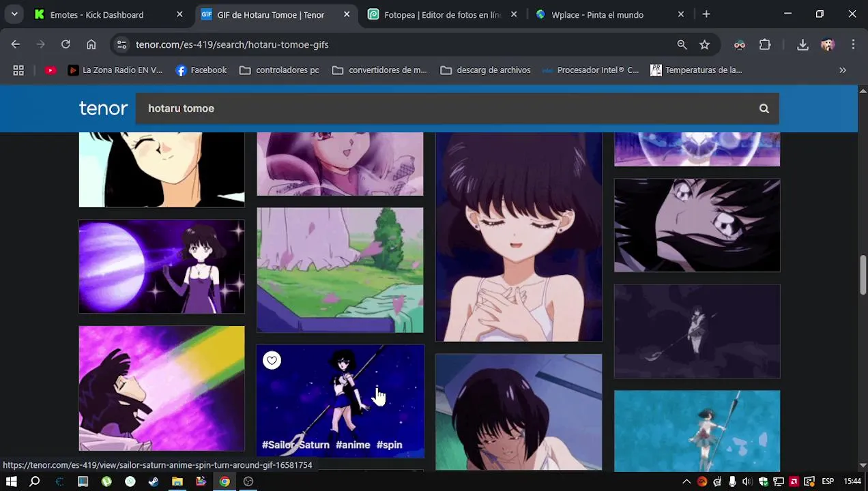Open the Chrome profile avatar
This screenshot has width=868, height=491.
(828, 44)
